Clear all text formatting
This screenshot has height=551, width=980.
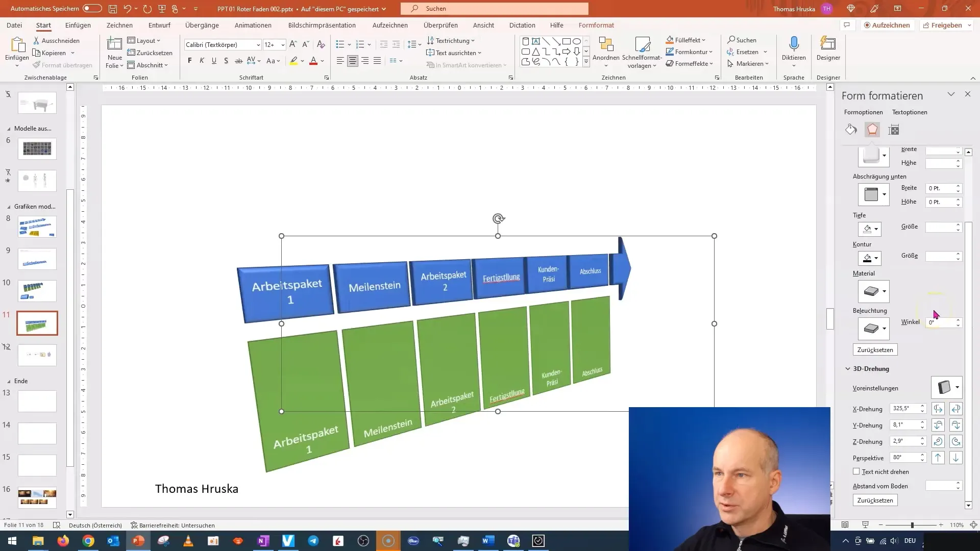321,44
